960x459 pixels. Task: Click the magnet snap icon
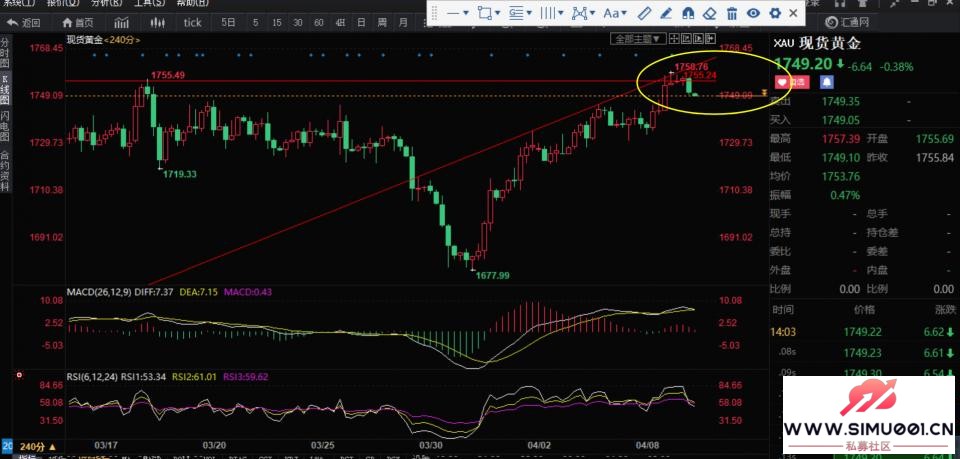688,13
